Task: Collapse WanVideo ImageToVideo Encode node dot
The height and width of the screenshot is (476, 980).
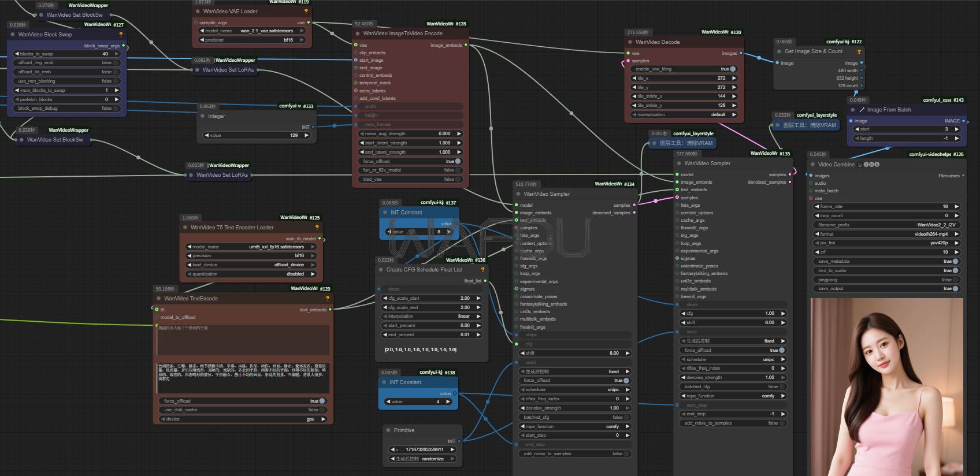Action: [358, 34]
